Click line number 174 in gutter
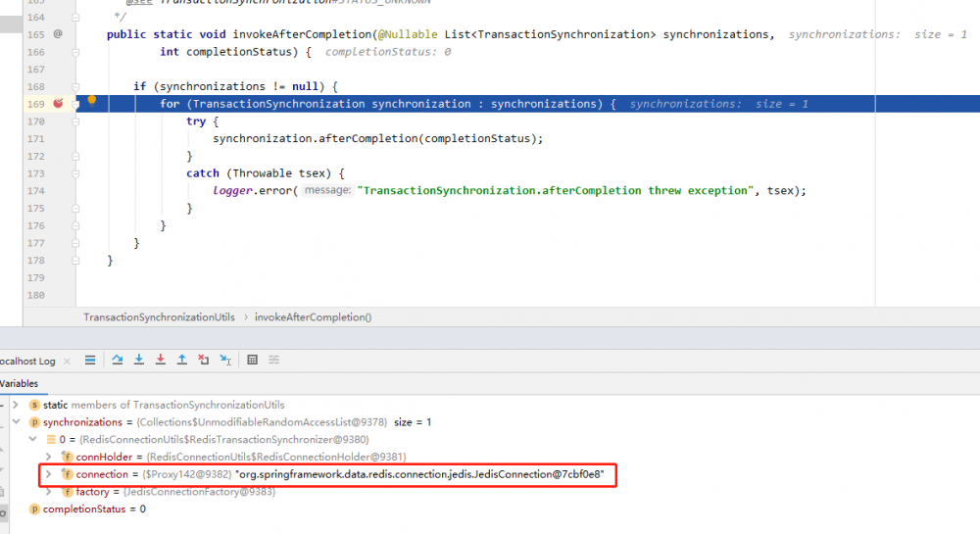 [x=35, y=191]
